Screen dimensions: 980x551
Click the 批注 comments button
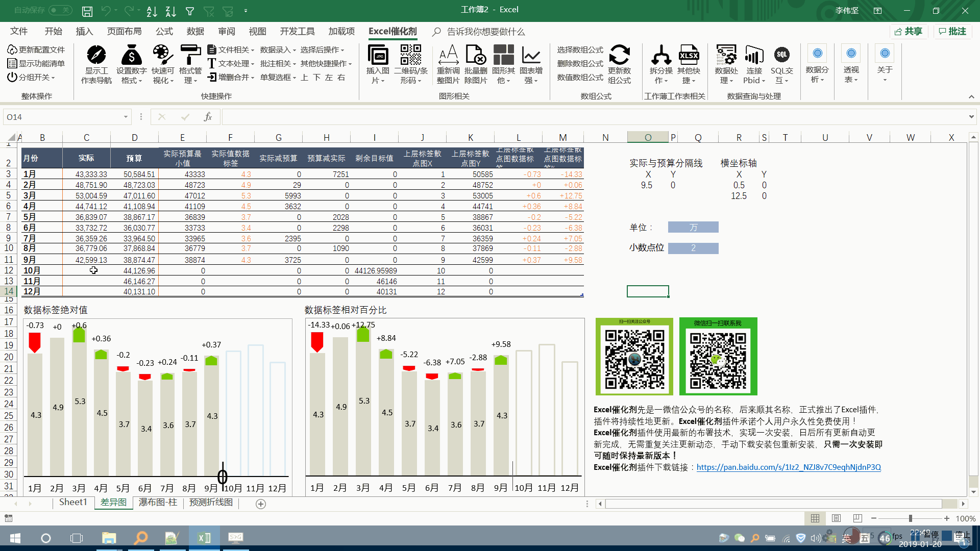click(952, 32)
